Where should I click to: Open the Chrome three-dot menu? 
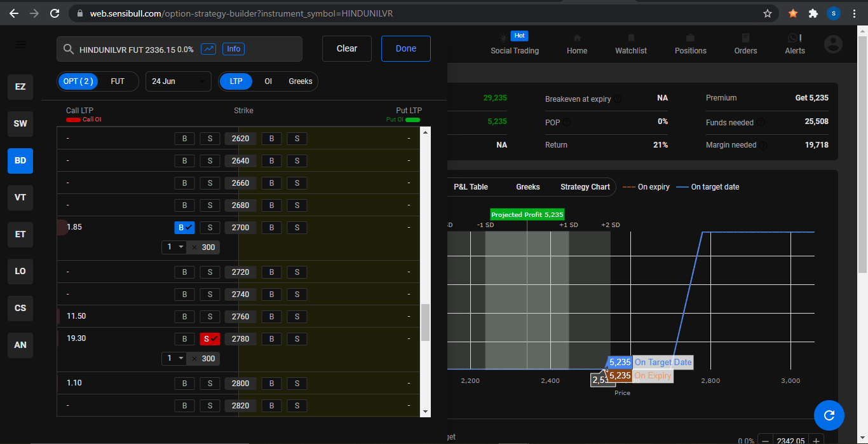coord(854,13)
